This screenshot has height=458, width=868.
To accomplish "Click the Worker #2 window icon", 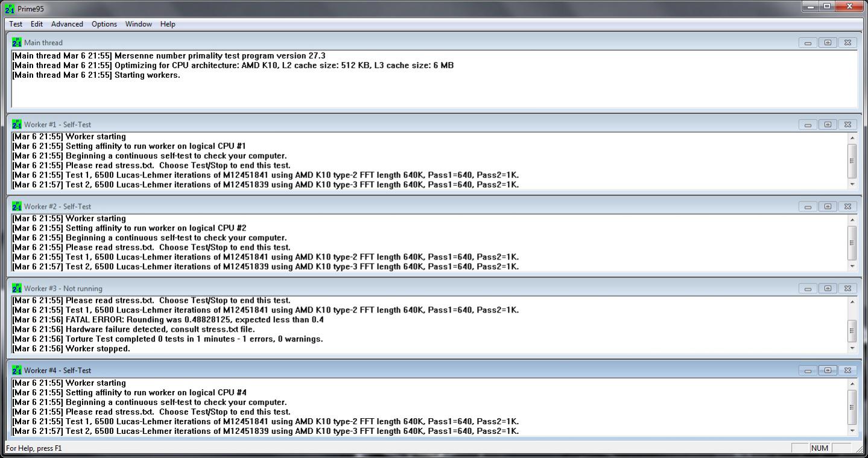I will coord(16,206).
